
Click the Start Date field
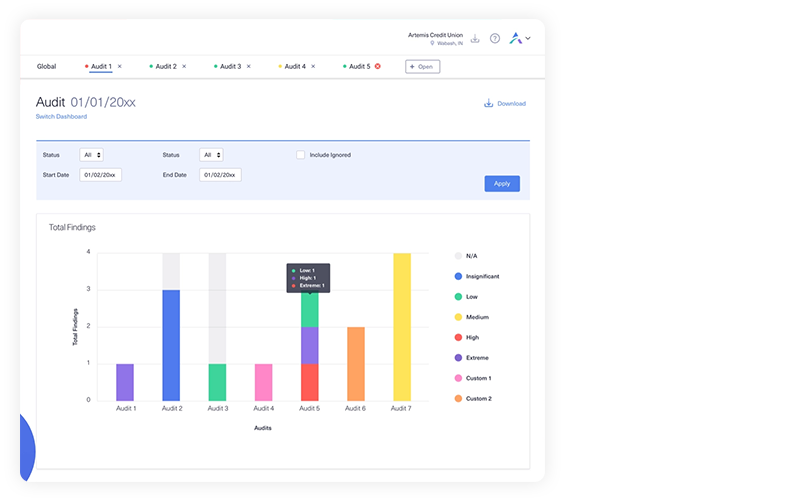pos(101,175)
